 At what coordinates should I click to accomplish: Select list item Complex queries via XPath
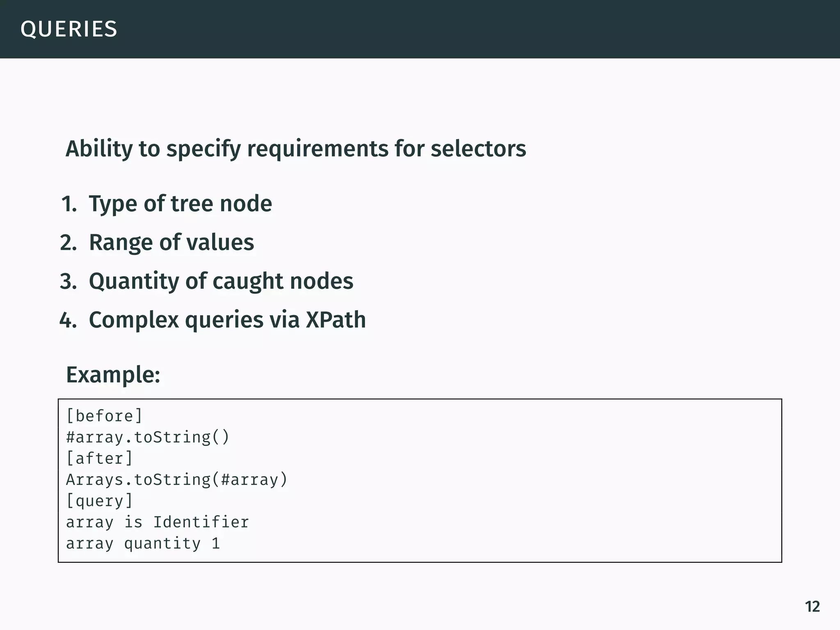pyautogui.click(x=227, y=320)
